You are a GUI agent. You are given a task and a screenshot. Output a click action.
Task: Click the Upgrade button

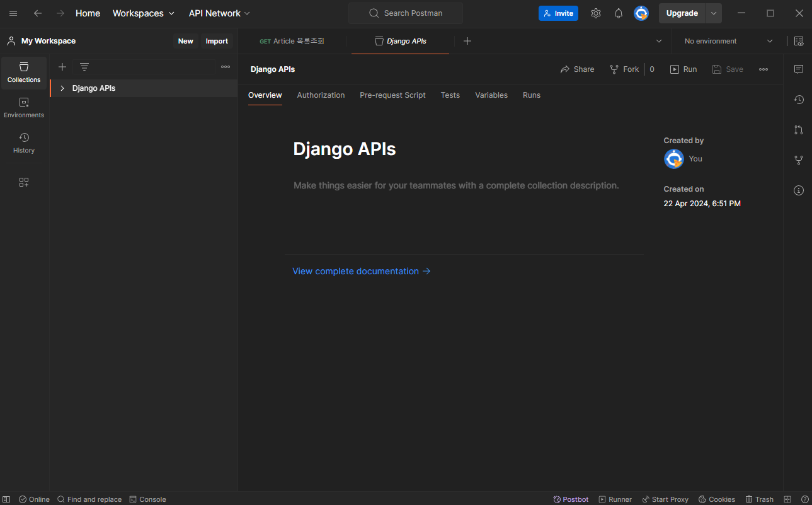click(x=682, y=13)
